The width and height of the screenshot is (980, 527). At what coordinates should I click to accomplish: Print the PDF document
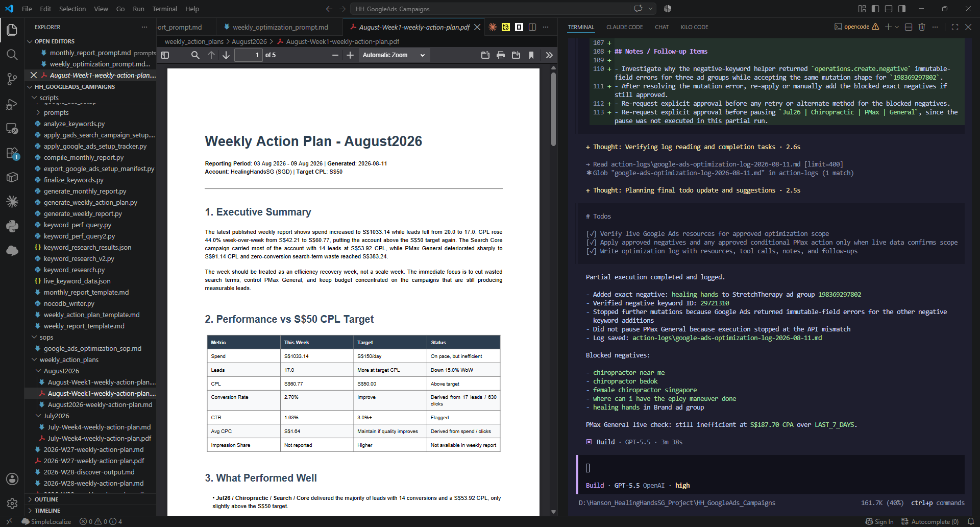501,55
